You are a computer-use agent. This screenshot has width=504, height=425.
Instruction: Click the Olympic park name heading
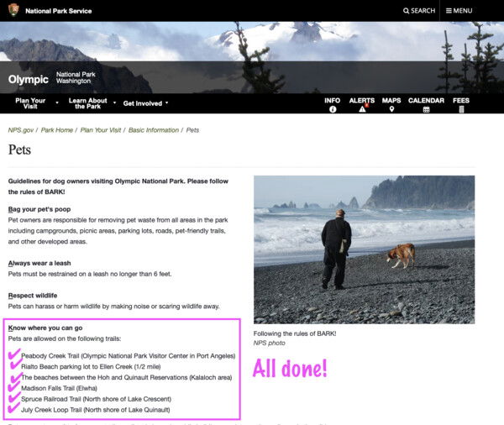click(29, 79)
